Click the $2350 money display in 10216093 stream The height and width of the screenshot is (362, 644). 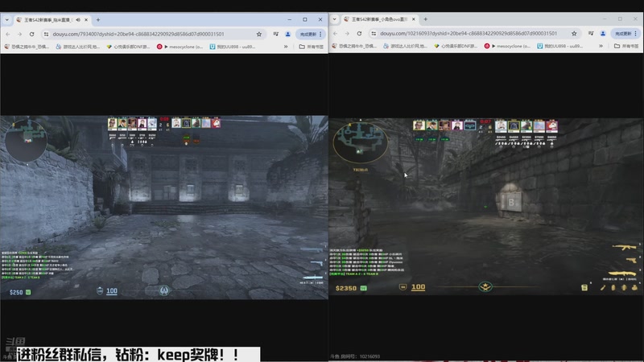click(346, 289)
